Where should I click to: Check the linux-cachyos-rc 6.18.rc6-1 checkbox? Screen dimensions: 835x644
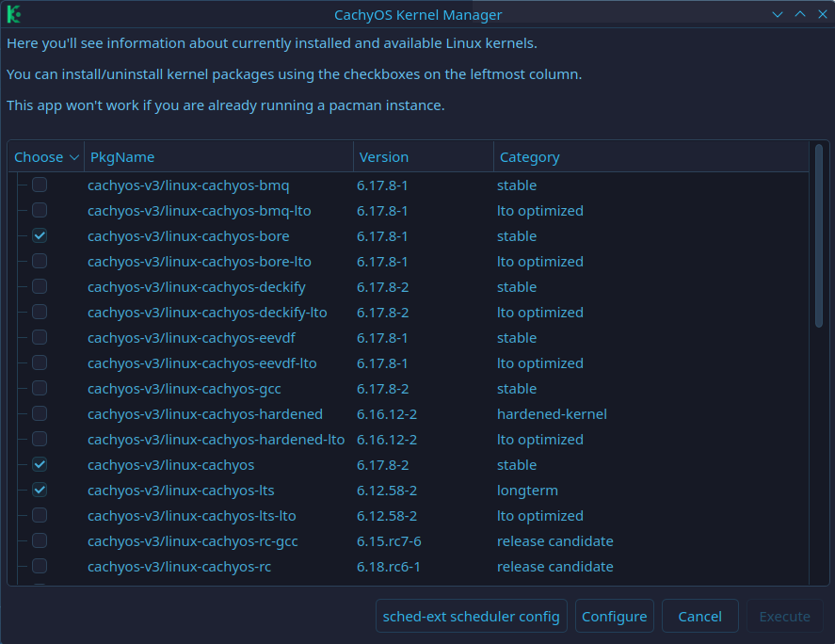(x=40, y=566)
